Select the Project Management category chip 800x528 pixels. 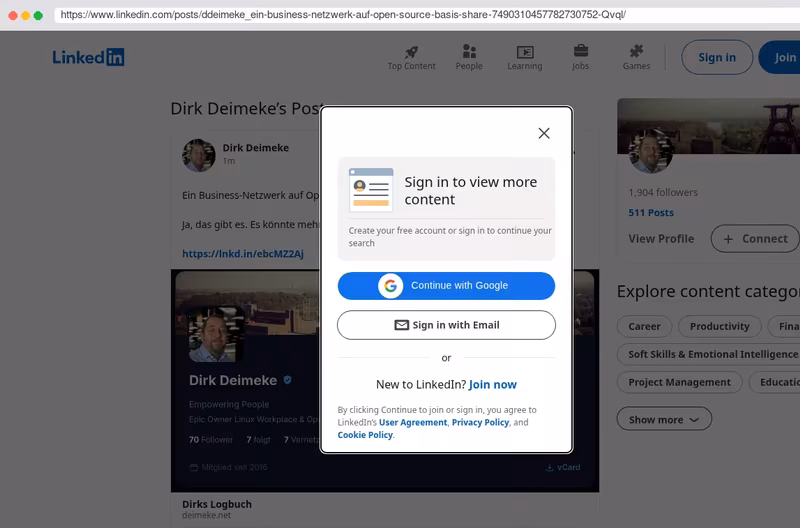[x=679, y=383]
